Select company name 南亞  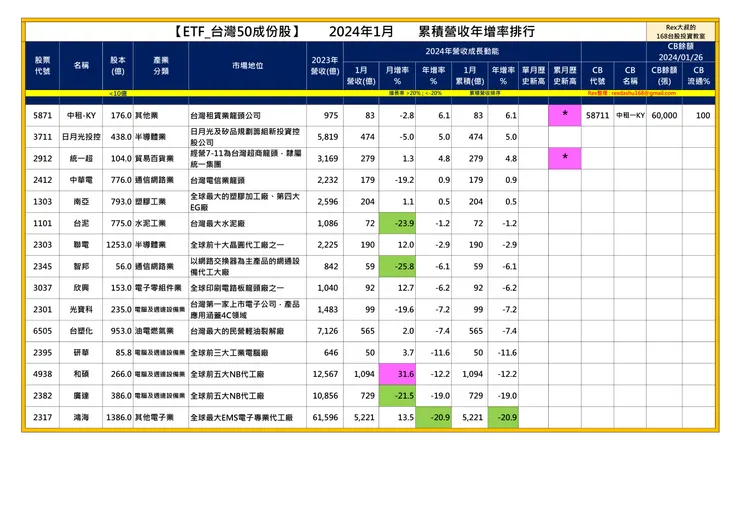click(x=81, y=202)
